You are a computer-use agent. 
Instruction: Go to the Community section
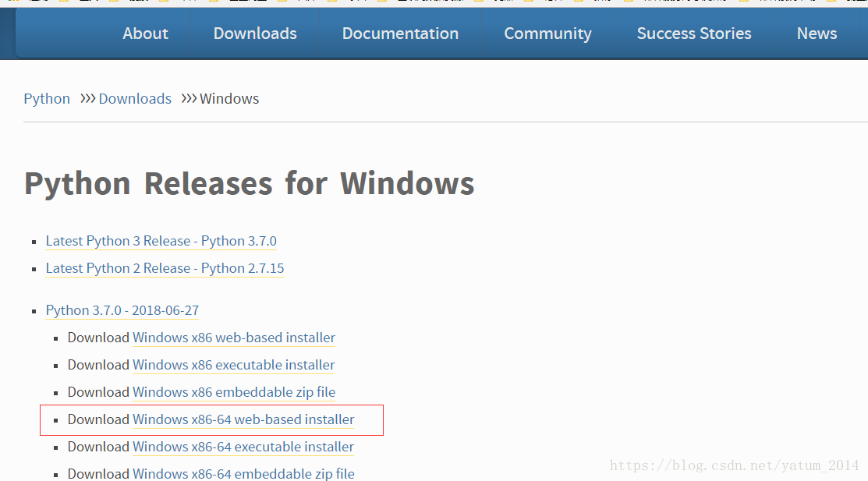pyautogui.click(x=547, y=33)
